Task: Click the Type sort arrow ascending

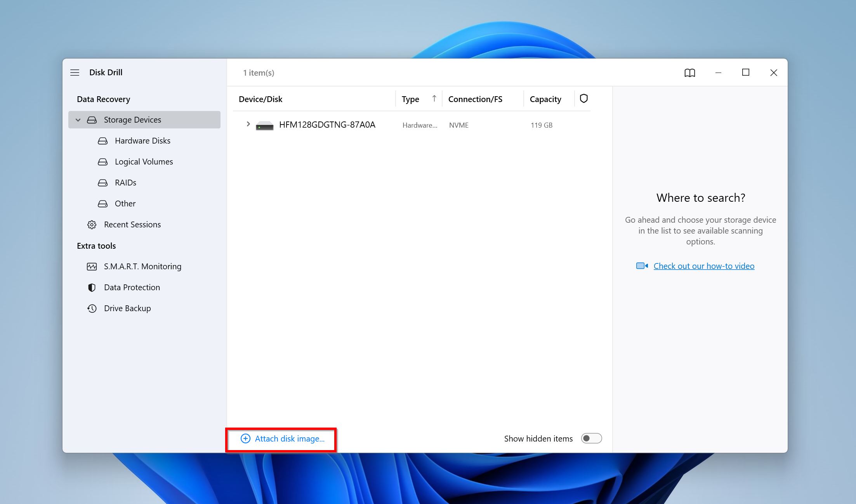Action: [x=433, y=99]
